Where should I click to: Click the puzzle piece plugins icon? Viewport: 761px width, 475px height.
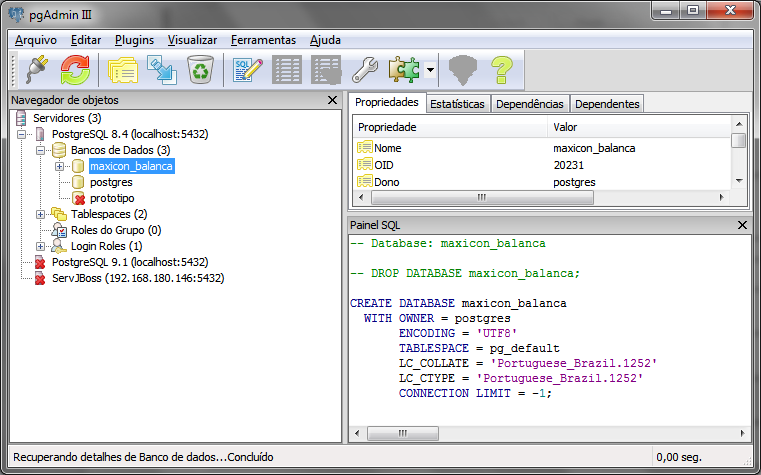404,70
